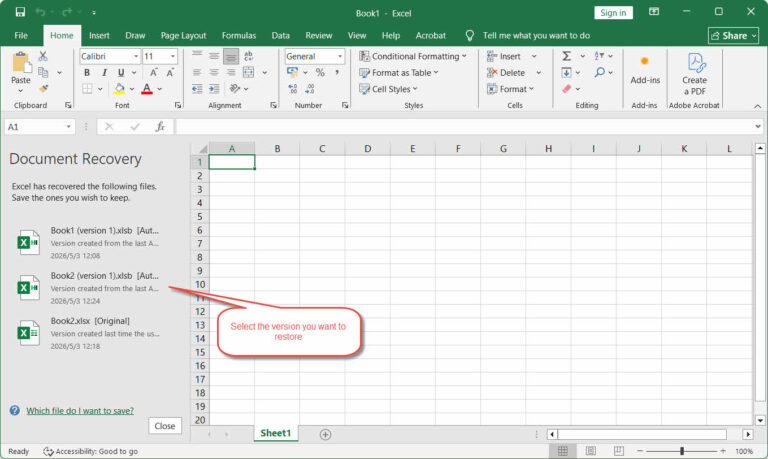Apply the red Font Color A
This screenshot has width=768, height=459.
tap(146, 89)
